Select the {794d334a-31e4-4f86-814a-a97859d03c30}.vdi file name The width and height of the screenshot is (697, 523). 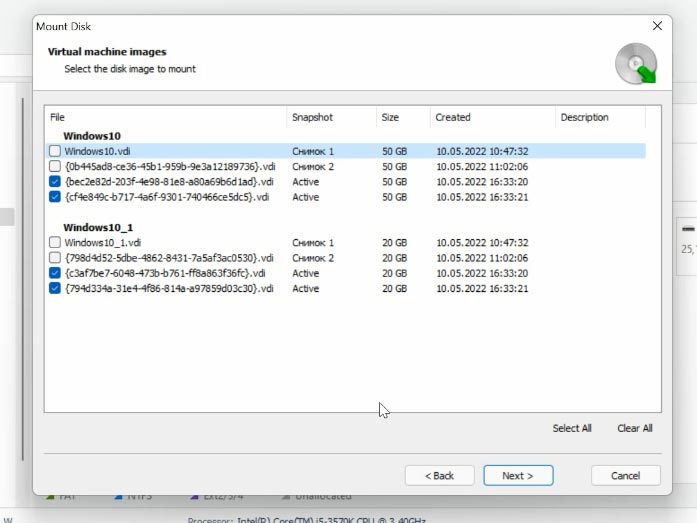[x=169, y=288]
